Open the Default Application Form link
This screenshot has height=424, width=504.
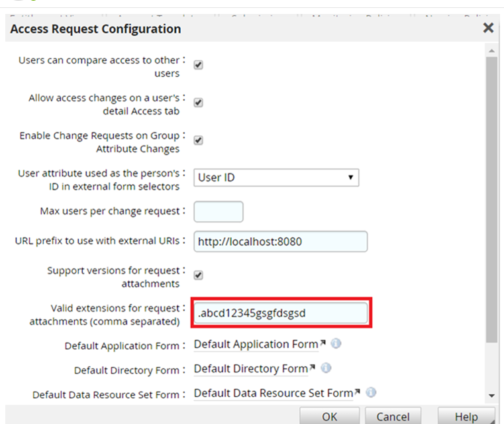click(x=256, y=344)
